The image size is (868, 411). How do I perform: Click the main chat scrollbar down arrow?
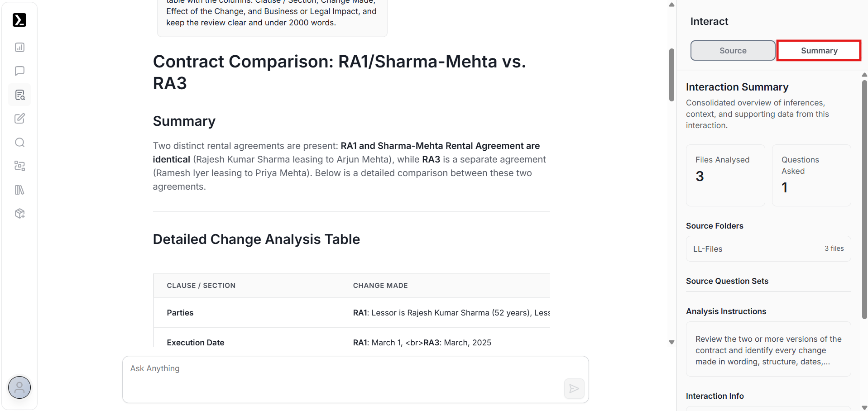point(671,342)
